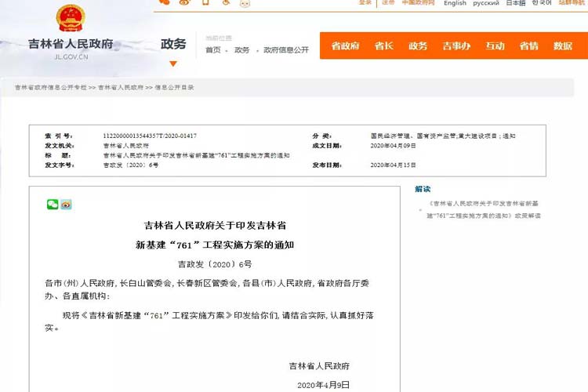Open the 省政府 navigation tab

(x=345, y=45)
